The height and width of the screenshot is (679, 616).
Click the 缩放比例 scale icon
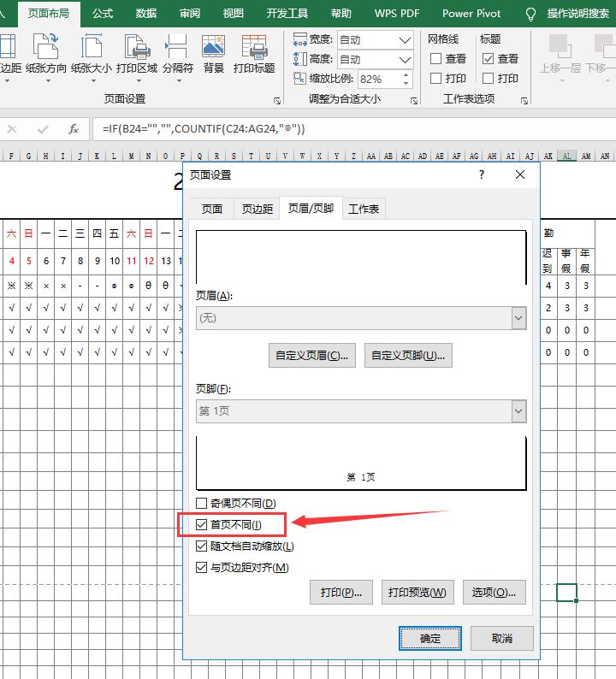pyautogui.click(x=299, y=79)
